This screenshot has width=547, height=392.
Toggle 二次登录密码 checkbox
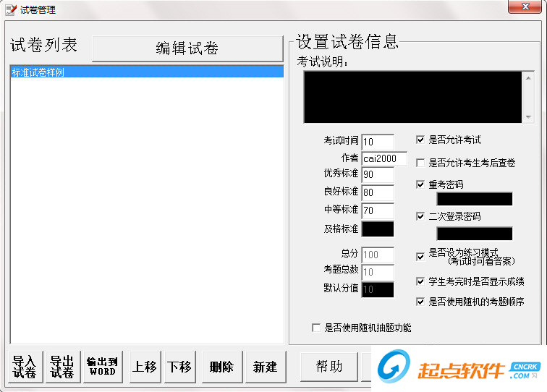(x=420, y=216)
